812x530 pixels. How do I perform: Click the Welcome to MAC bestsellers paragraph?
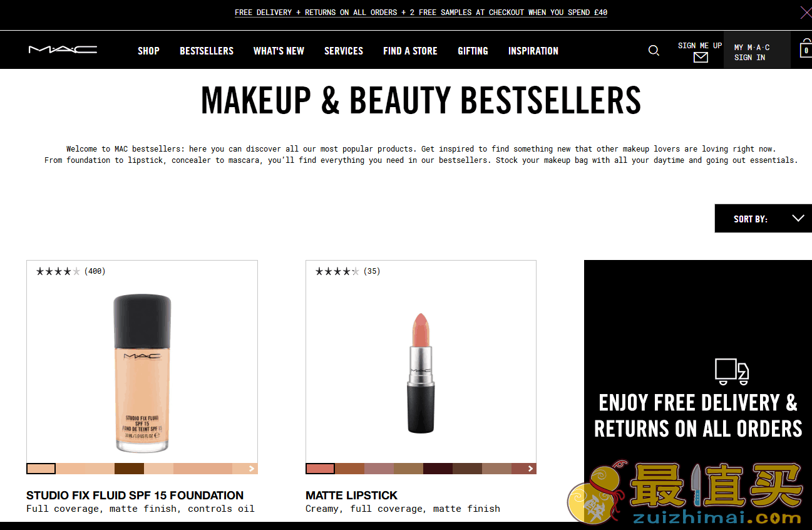[x=421, y=155]
